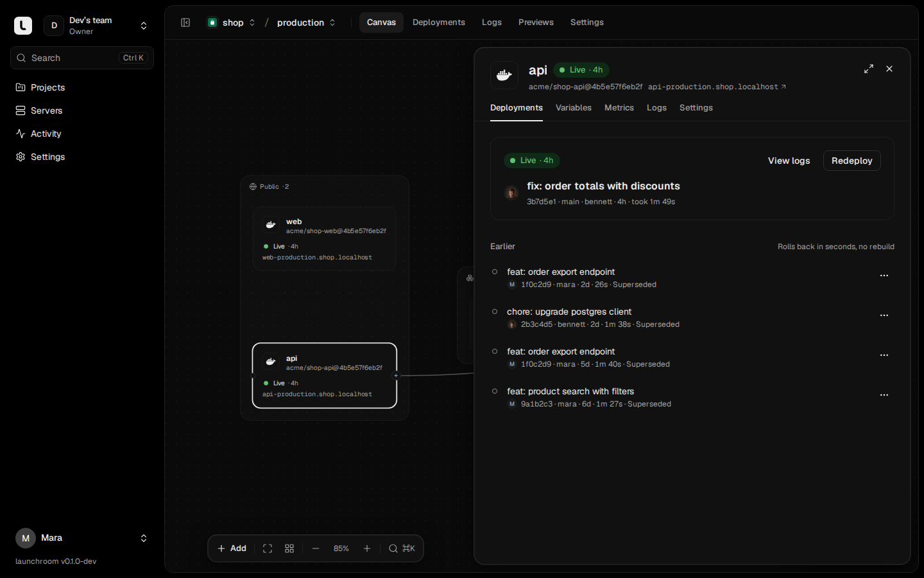The height and width of the screenshot is (578, 924).
Task: Zoom out the canvas with the minus icon
Action: coord(316,548)
